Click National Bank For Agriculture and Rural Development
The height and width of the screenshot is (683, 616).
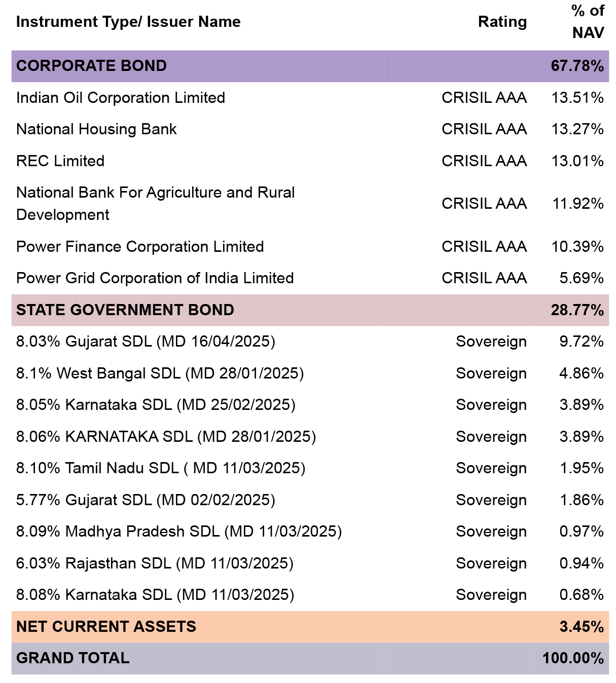tap(155, 204)
